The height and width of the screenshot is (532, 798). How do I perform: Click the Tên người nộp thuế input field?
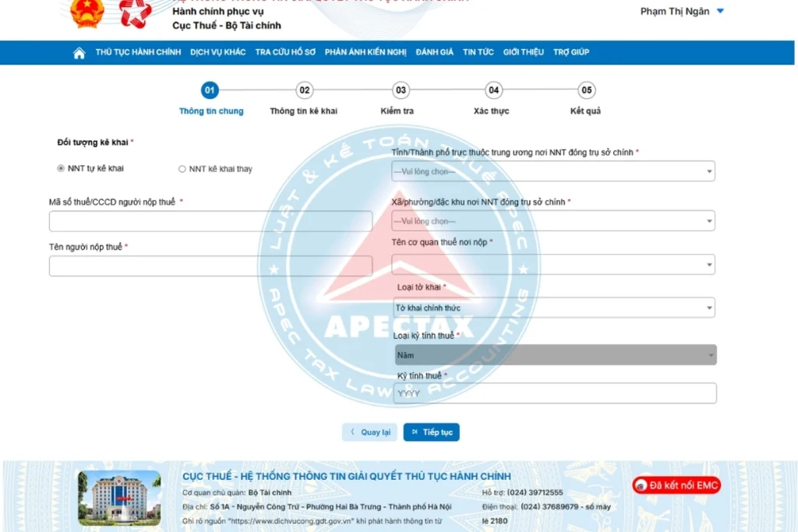[210, 266]
